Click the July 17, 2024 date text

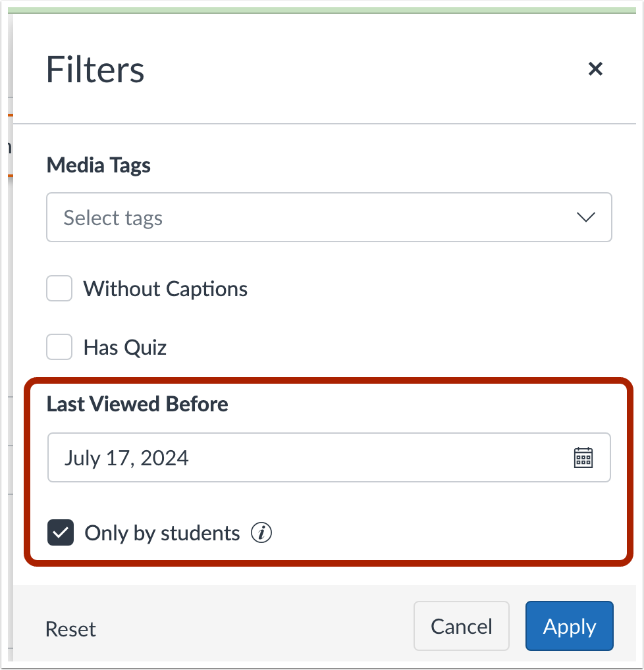coord(126,457)
